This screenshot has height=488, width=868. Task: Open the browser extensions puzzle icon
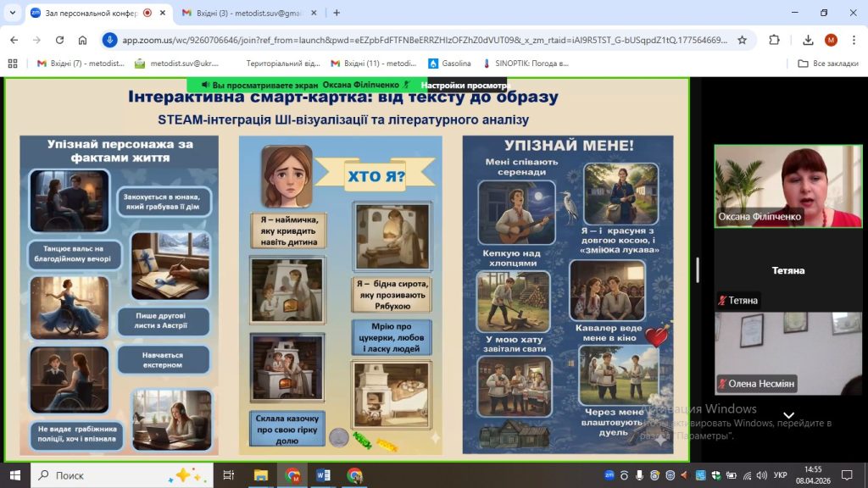tap(774, 40)
